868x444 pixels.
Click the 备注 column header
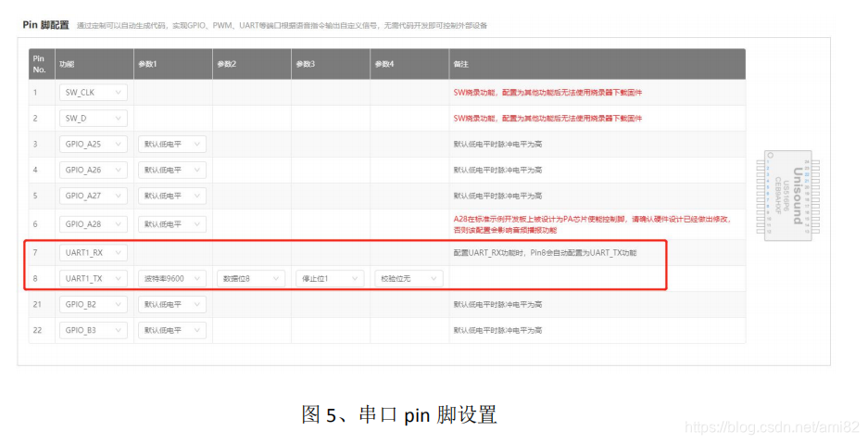click(x=598, y=64)
